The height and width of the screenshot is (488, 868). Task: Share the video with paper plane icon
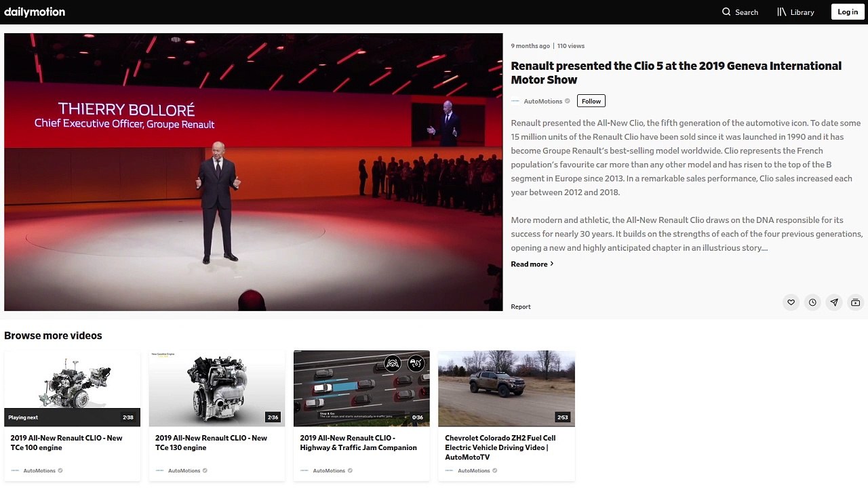click(834, 302)
